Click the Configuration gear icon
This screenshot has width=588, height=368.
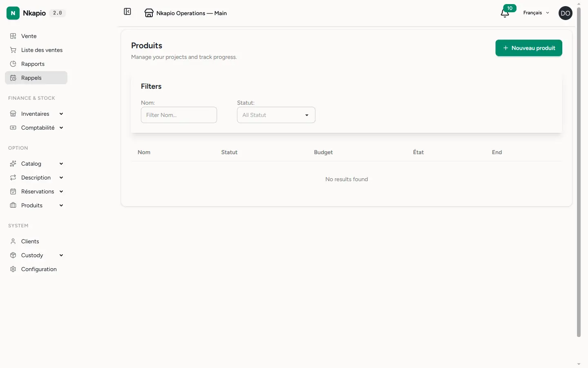13,269
